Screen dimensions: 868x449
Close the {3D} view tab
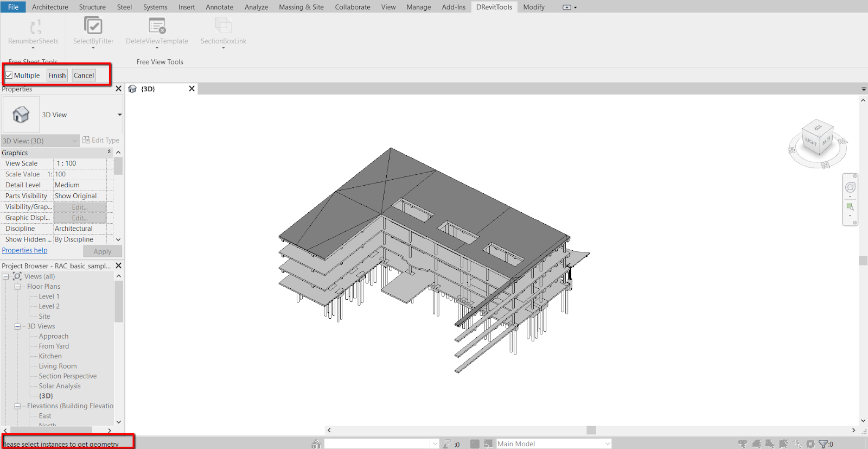pos(192,88)
